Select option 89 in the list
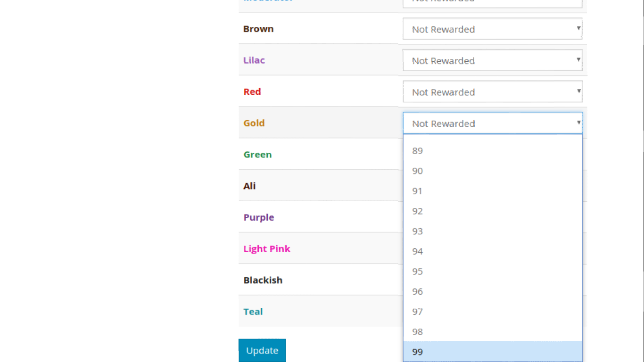This screenshot has width=644, height=362. click(x=492, y=151)
